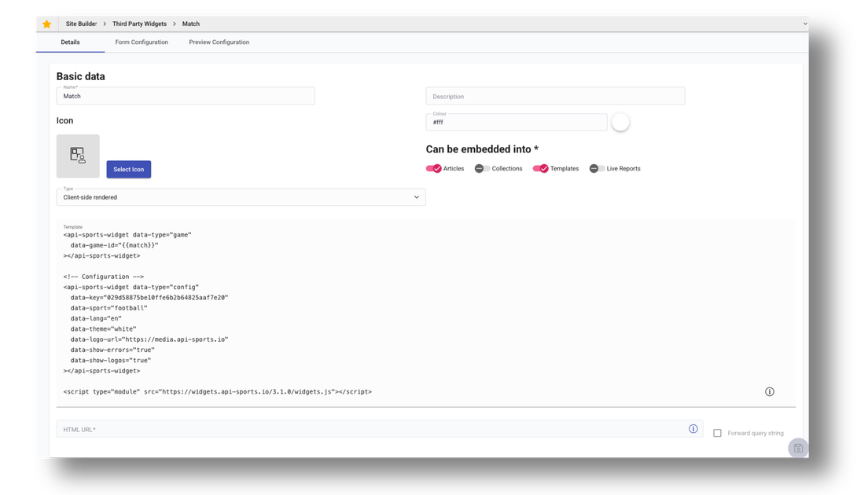Click the widget icon placeholder thumbnail

click(x=78, y=156)
